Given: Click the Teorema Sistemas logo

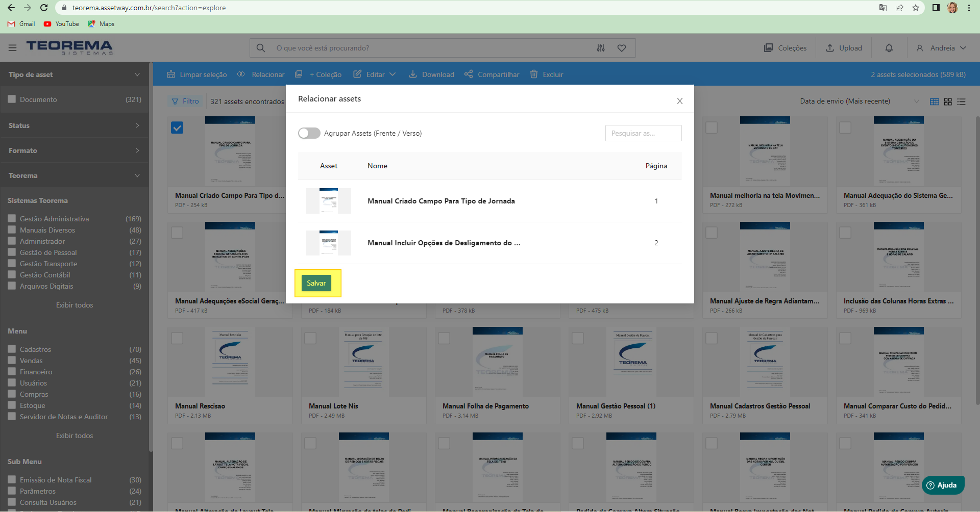Looking at the screenshot, I should [69, 48].
